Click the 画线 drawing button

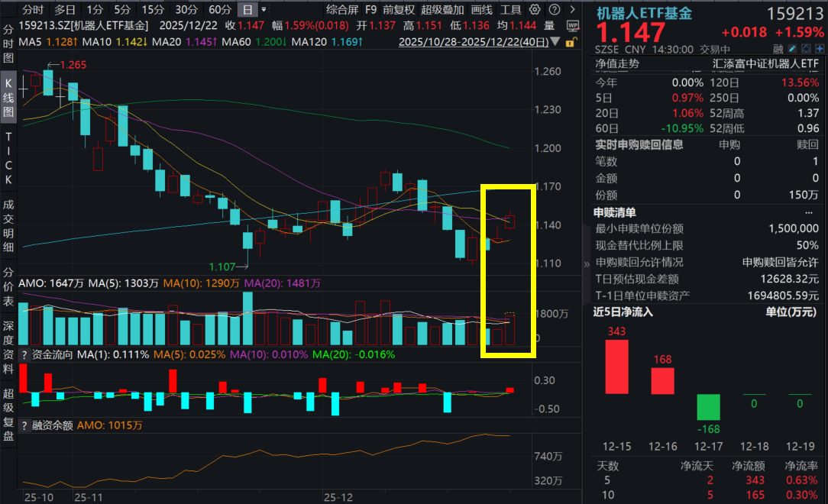coord(482,10)
